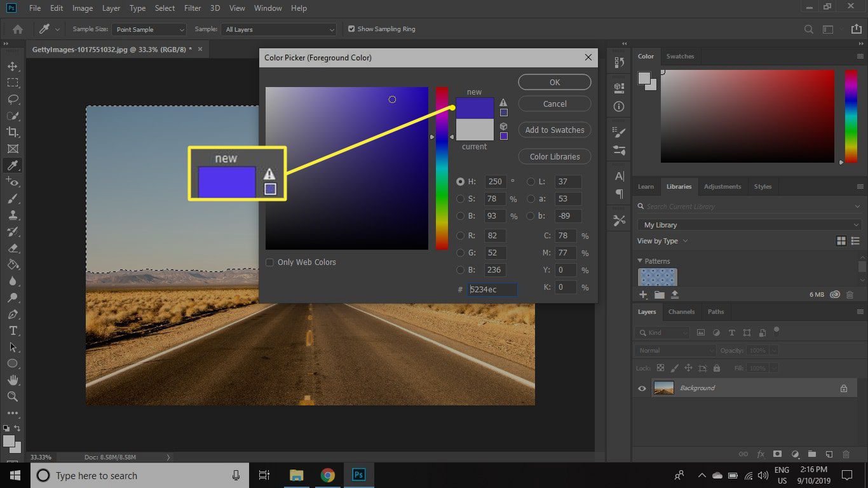Hide the Background layer with eye icon
Viewport: 868px width, 488px height.
click(x=642, y=388)
